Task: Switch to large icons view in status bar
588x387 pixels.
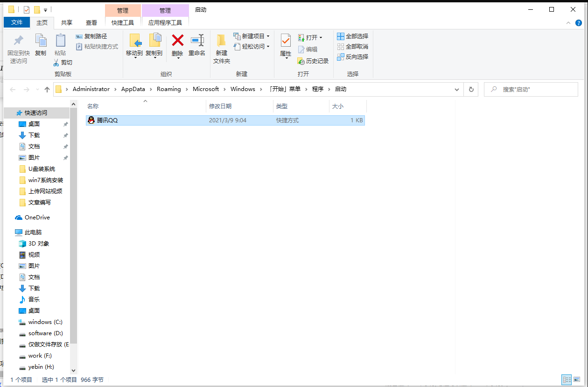Action: 577,380
